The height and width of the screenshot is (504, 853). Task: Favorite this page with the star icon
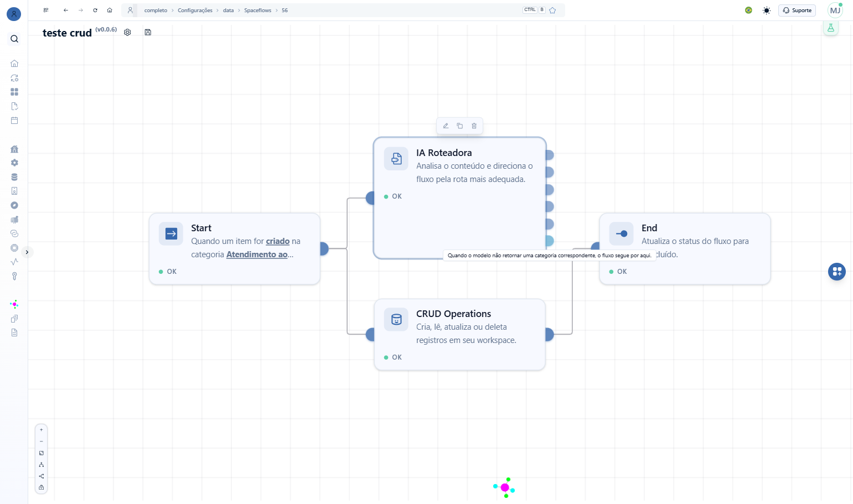(x=552, y=10)
